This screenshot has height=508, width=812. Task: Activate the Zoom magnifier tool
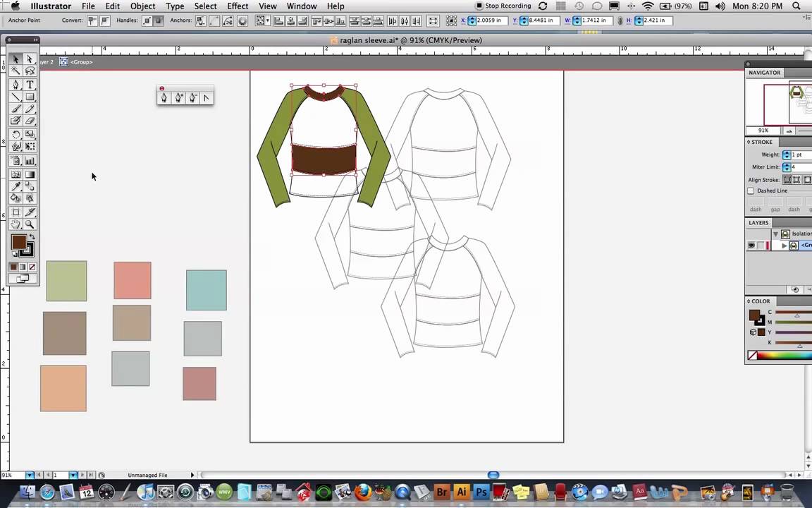(x=30, y=224)
